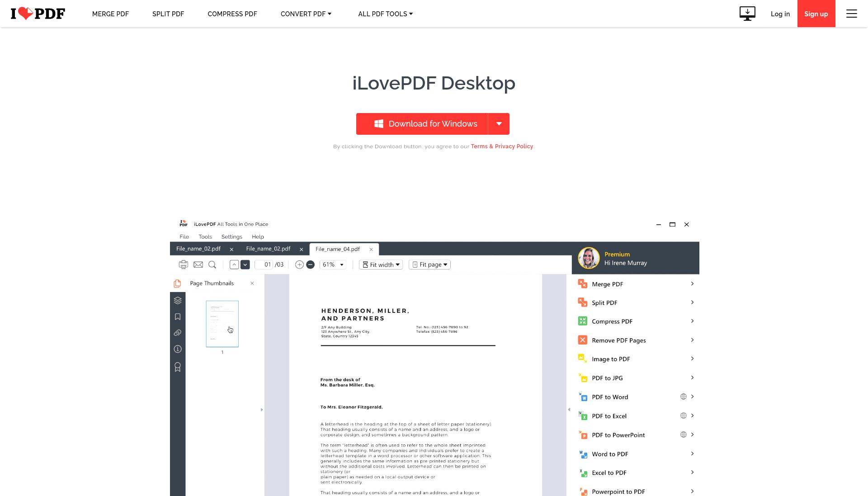This screenshot has width=868, height=496.
Task: Click the PDF to Word icon
Action: [x=583, y=397]
